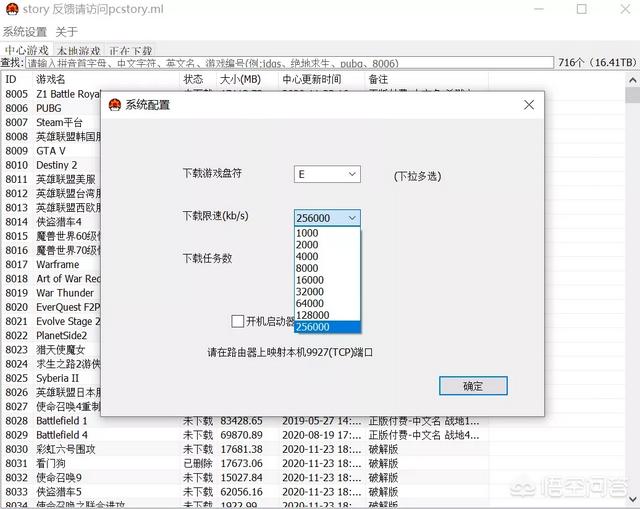This screenshot has height=509, width=640.
Task: Collapse the 下载限速 combo box arrow
Action: (x=351, y=218)
